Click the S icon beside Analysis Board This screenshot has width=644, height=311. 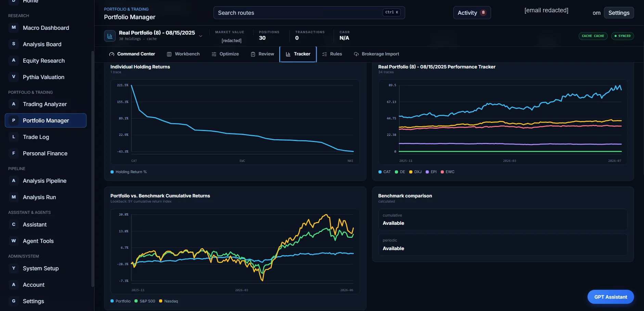(14, 44)
